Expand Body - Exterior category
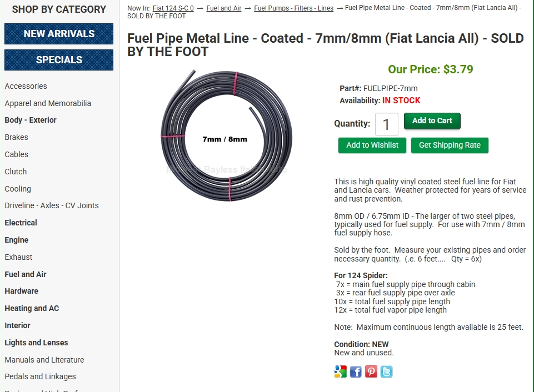The height and width of the screenshot is (392, 534). (31, 120)
